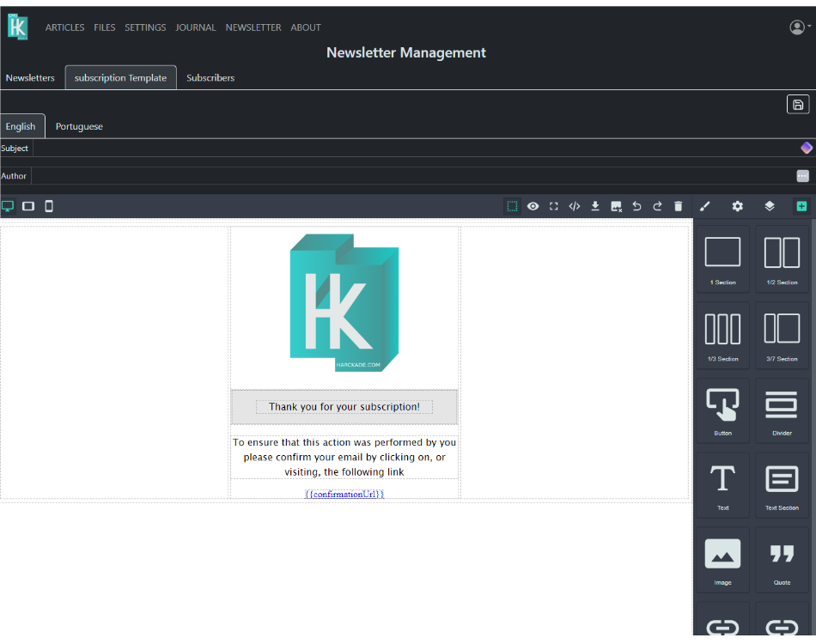Image resolution: width=816 pixels, height=644 pixels.
Task: Clear the canvas with the trash icon
Action: click(678, 206)
